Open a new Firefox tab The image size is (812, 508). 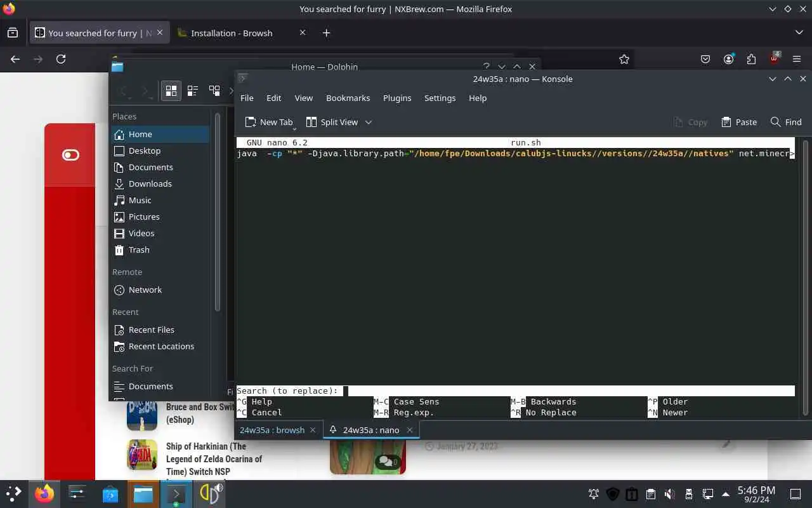(326, 33)
